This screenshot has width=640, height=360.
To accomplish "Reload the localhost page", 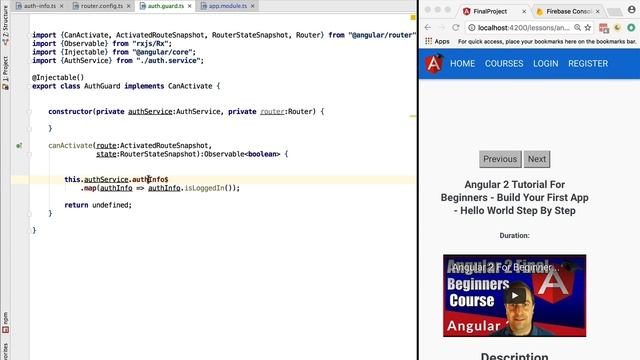I will coord(456,28).
